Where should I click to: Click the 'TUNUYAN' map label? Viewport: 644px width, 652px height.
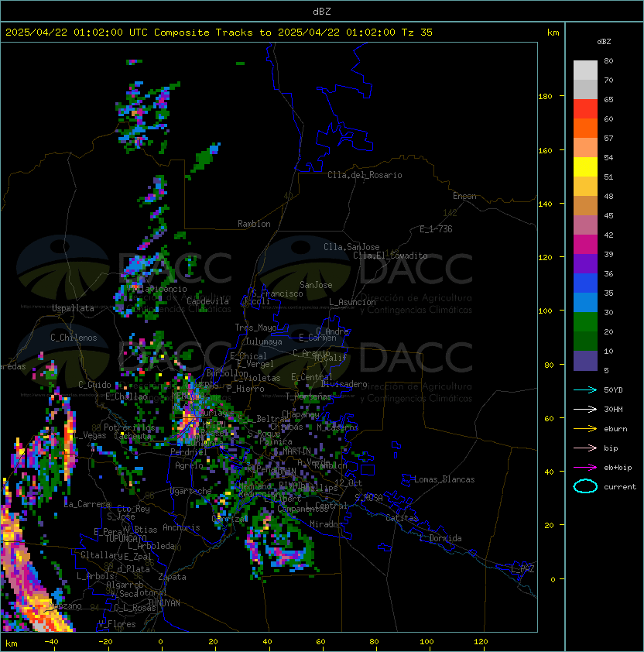(x=164, y=603)
